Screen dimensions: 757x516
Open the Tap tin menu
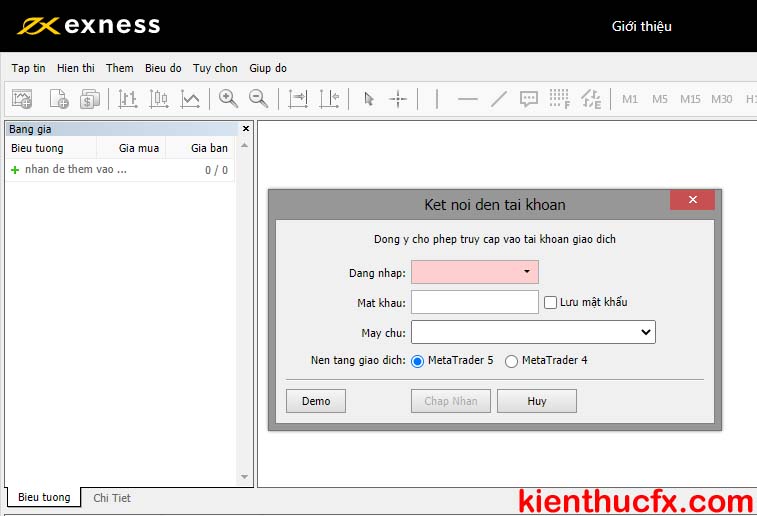pyautogui.click(x=28, y=68)
